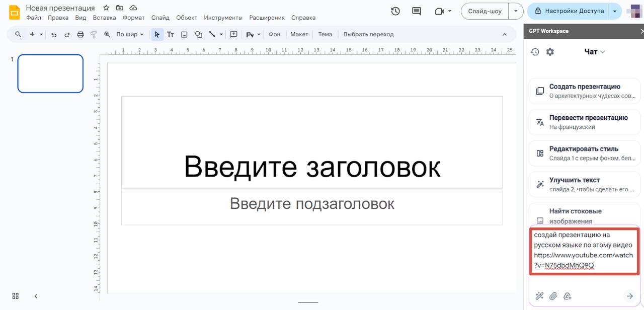Open the Расширения menu
Image resolution: width=644 pixels, height=310 pixels.
coord(267,18)
